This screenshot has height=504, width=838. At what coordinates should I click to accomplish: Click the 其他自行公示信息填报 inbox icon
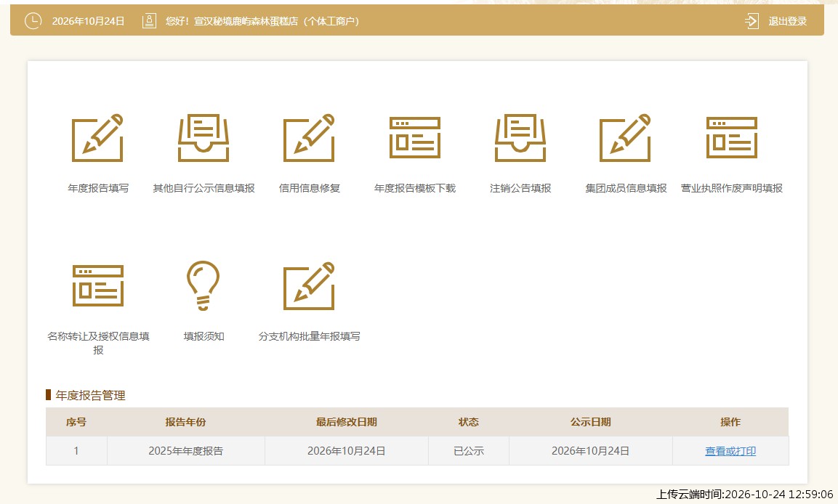click(x=204, y=138)
